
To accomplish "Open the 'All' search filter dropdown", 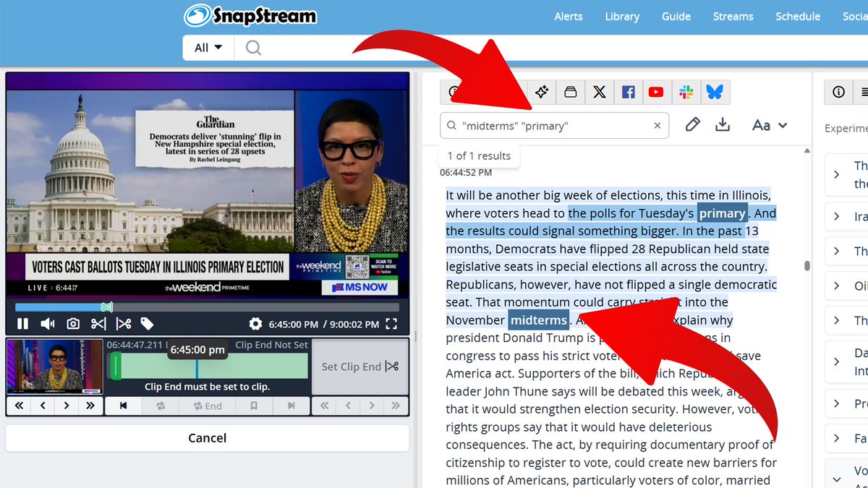I will point(206,47).
